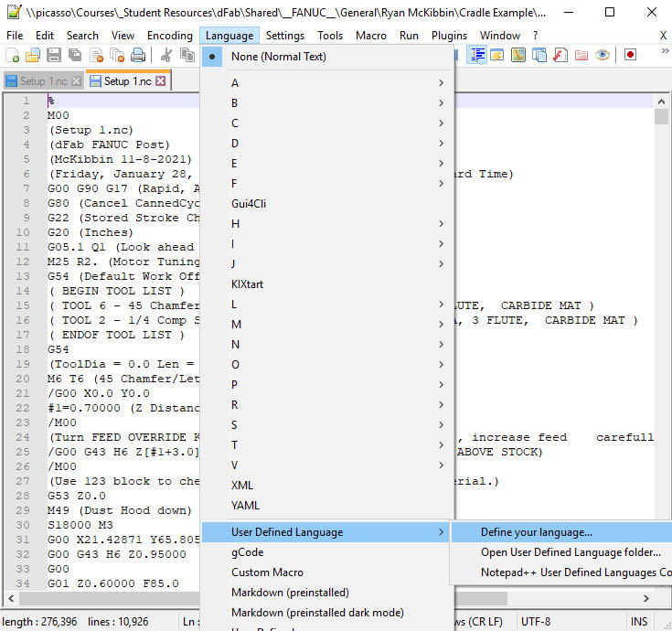Image resolution: width=672 pixels, height=631 pixels.
Task: Expand the C languages submenu
Action: coord(327,123)
